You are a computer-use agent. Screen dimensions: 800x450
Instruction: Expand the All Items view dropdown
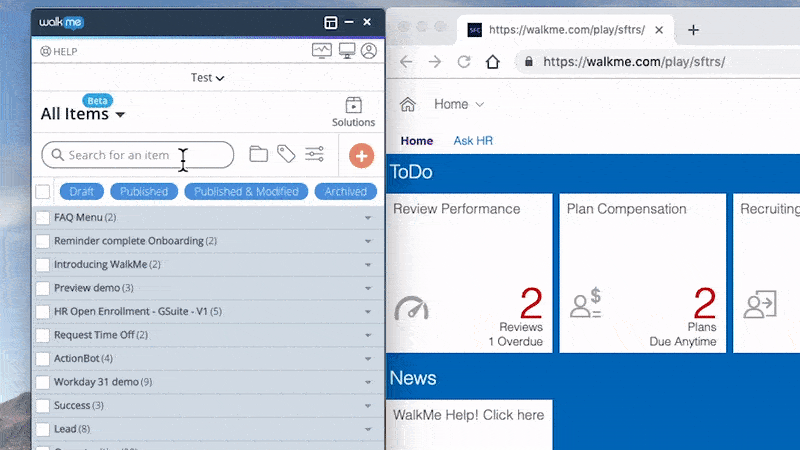coord(83,114)
